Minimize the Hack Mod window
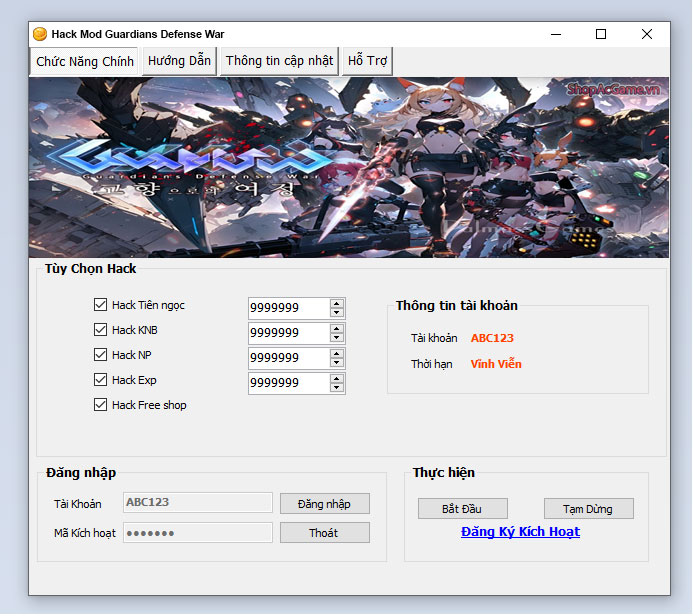693x616 pixels. point(556,34)
